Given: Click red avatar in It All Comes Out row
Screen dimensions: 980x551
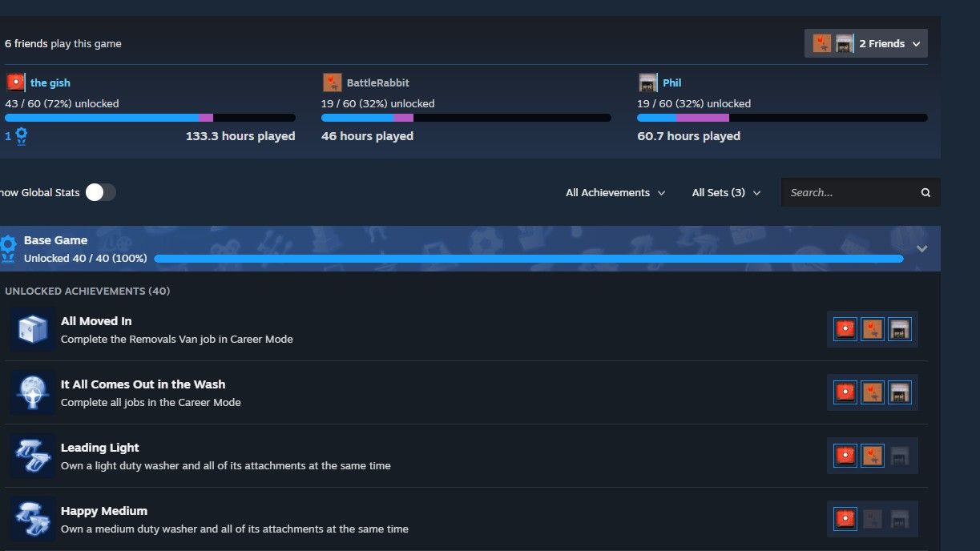Looking at the screenshot, I should point(845,392).
